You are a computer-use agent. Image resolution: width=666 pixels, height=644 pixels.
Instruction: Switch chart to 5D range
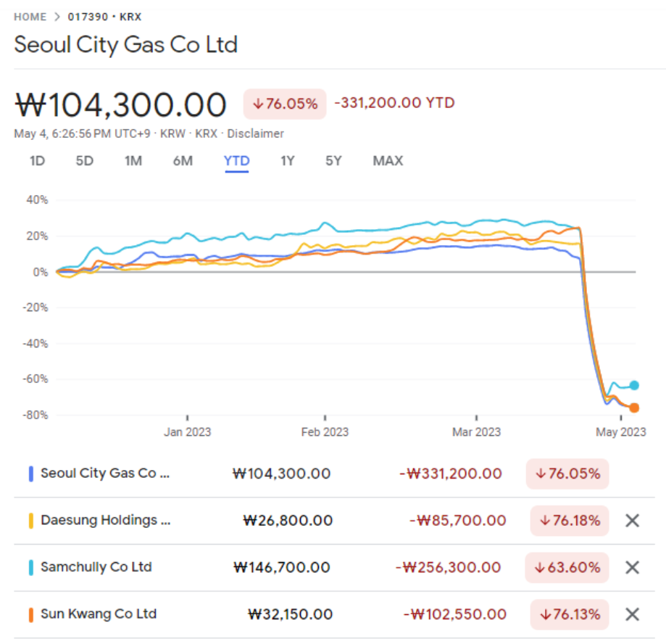click(85, 161)
